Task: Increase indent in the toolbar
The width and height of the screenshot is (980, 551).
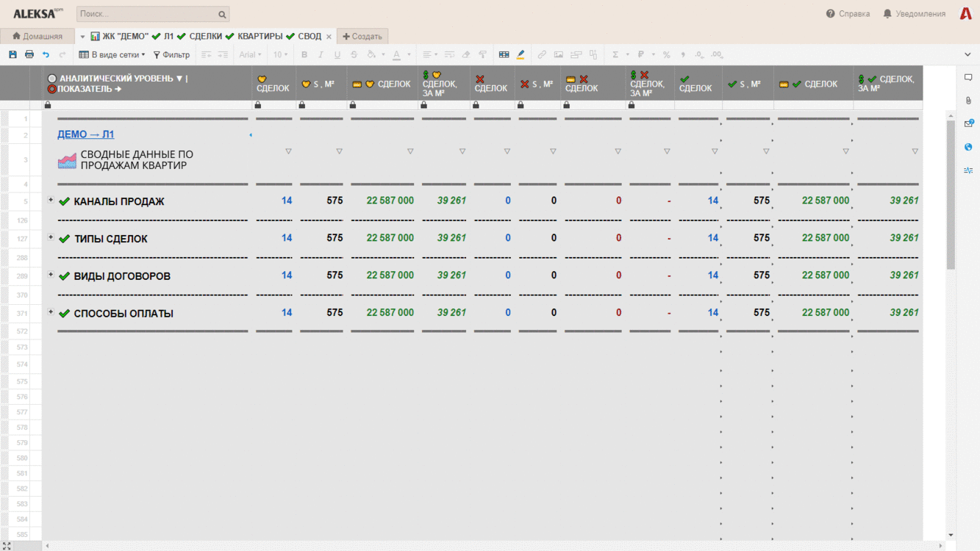Action: (x=223, y=54)
